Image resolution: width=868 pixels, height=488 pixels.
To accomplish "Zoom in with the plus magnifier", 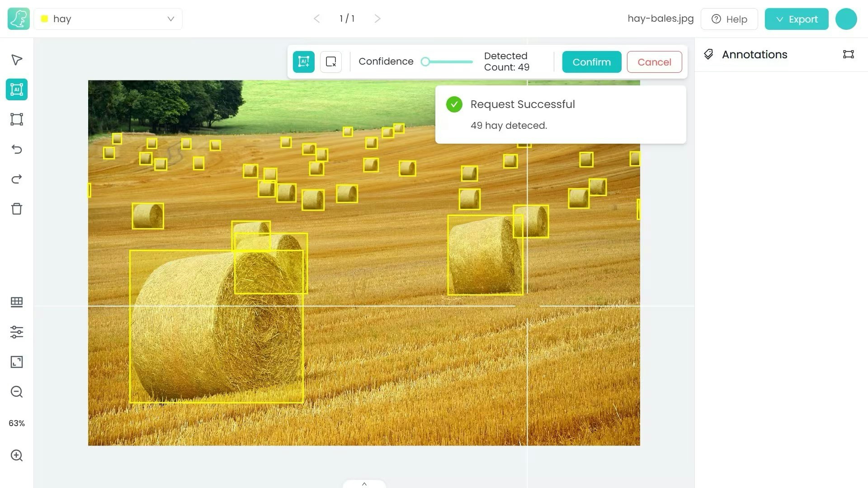I will [x=17, y=455].
